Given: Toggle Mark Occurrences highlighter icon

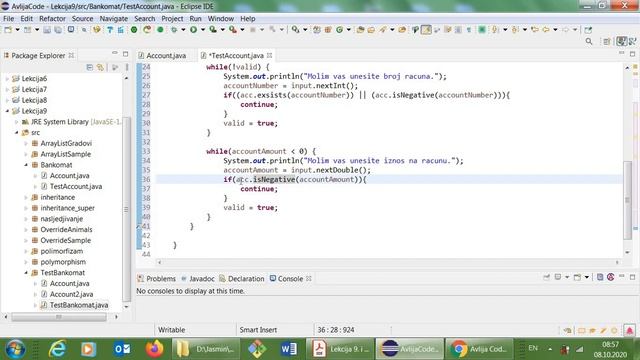Looking at the screenshot, I should pos(426,29).
